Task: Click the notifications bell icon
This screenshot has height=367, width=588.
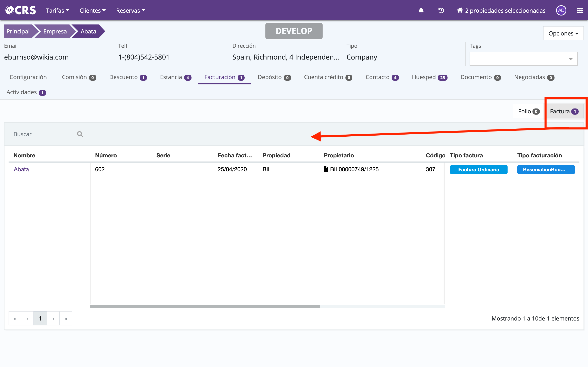Action: 421,10
